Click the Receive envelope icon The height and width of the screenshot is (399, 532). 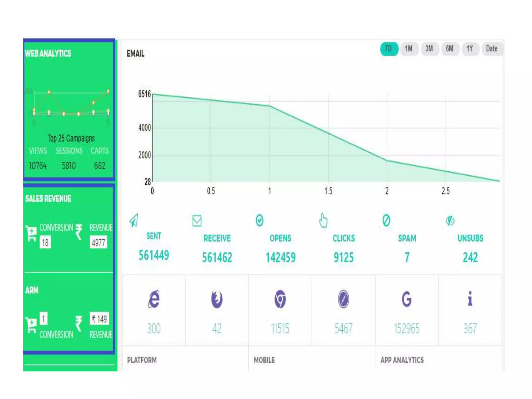197,221
